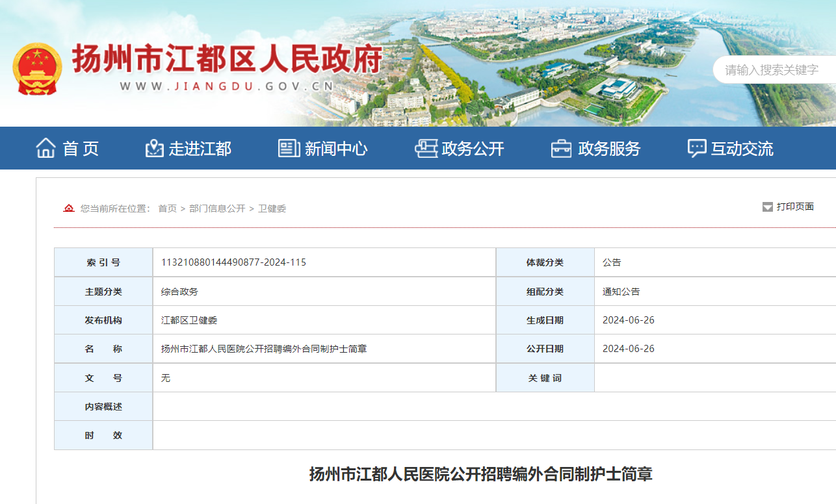The image size is (836, 504).
Task: Click the 首页 breadcrumb link
Action: (167, 208)
